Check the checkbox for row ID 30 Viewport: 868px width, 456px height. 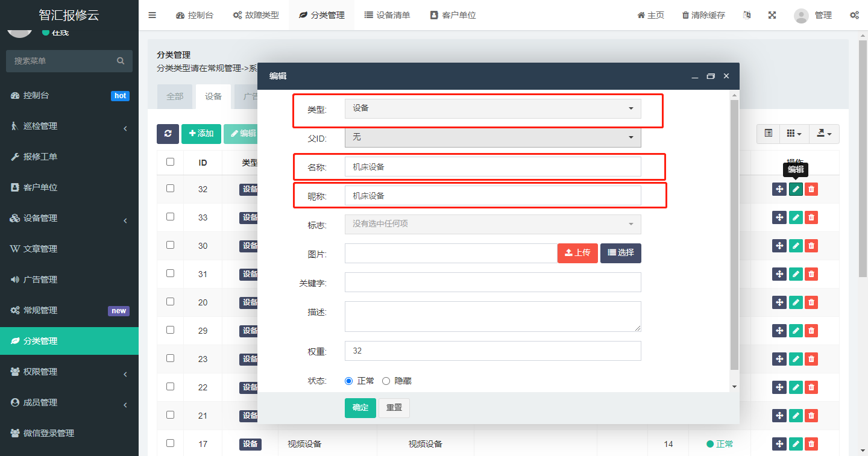[170, 245]
